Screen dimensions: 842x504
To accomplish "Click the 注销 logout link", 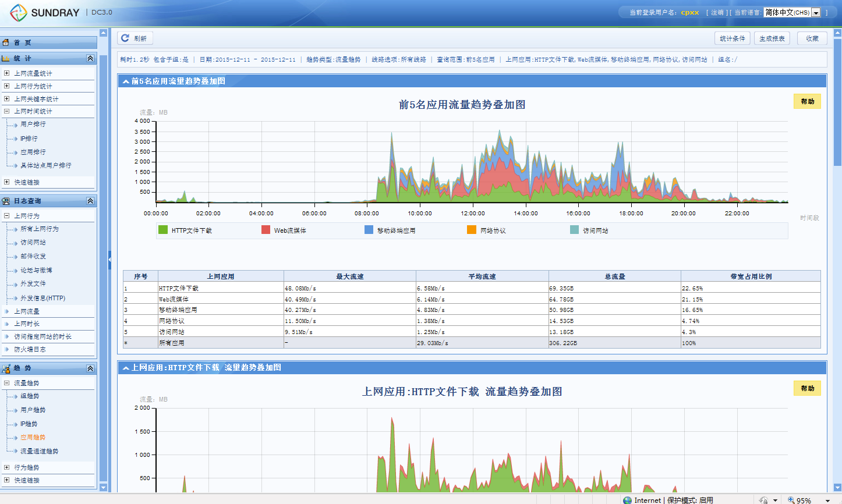I will pyautogui.click(x=717, y=12).
